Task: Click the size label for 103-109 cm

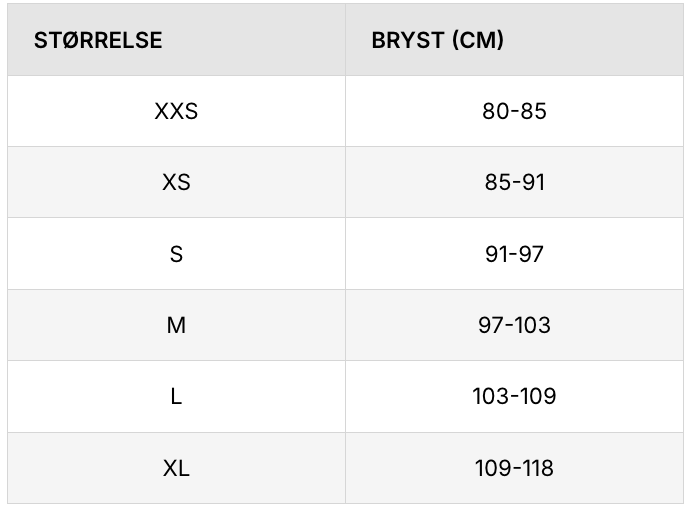Action: tap(176, 396)
